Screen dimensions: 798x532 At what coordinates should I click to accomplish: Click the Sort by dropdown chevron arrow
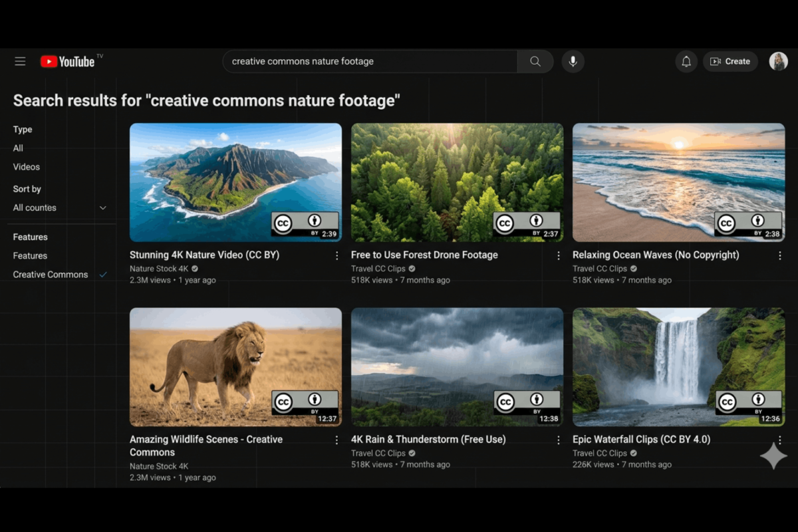click(x=103, y=208)
